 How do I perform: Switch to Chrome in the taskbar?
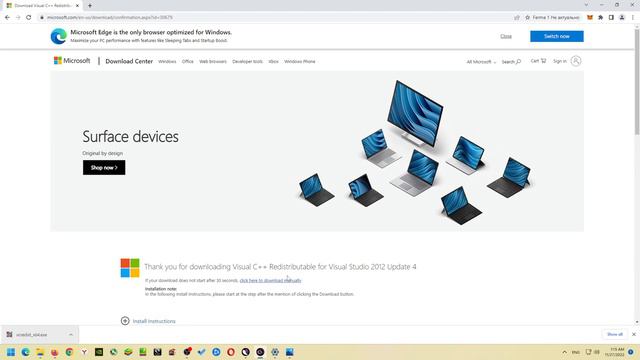point(69,352)
